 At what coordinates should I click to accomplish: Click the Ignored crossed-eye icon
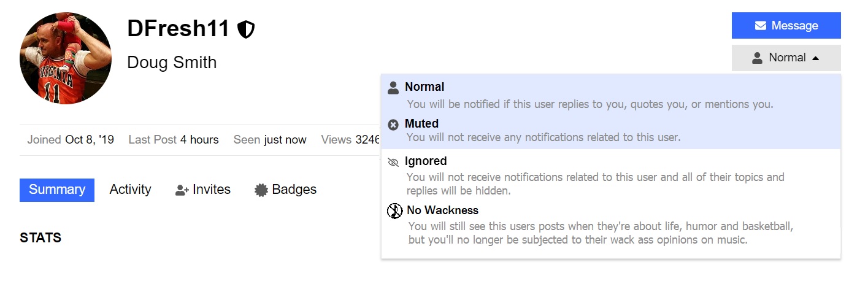(393, 162)
